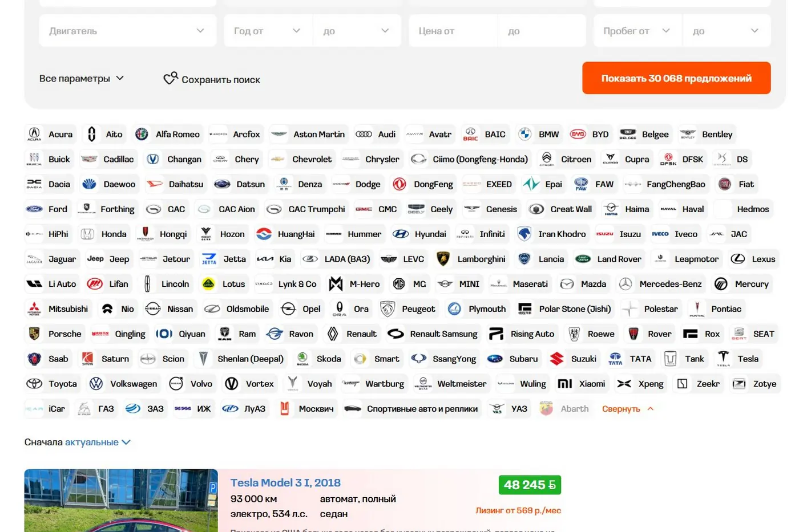Select the УАЗ brand link
799x532 pixels.
[x=509, y=409]
